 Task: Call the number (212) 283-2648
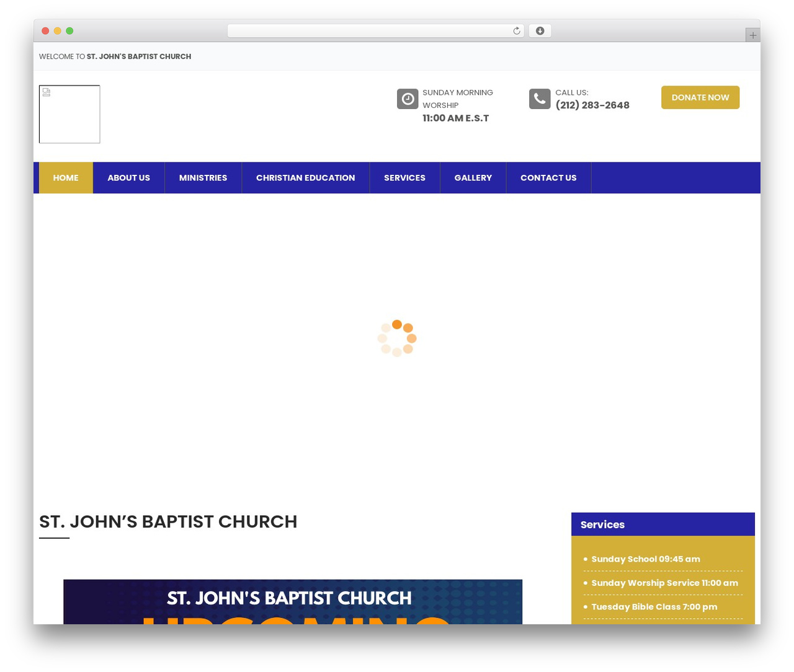click(592, 105)
